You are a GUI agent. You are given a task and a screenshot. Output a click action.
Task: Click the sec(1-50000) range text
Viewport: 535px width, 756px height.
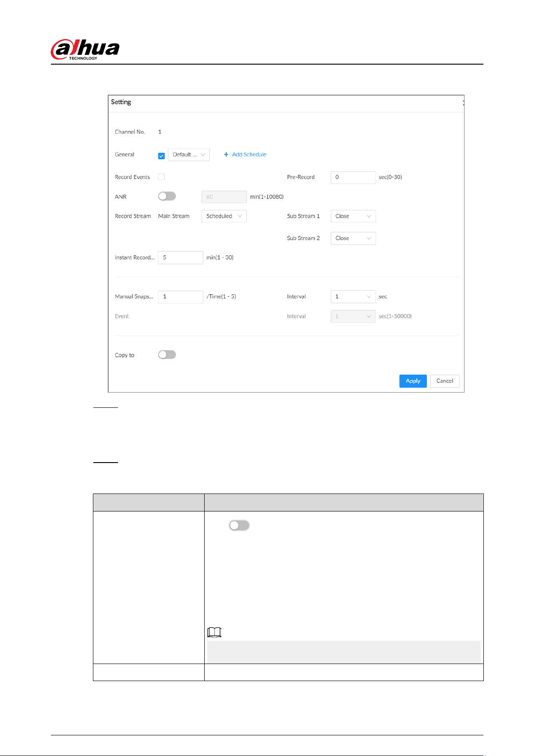coord(395,316)
